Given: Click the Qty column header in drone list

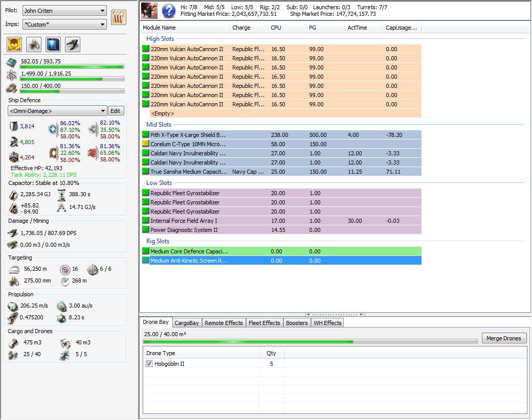Looking at the screenshot, I should click(x=272, y=353).
